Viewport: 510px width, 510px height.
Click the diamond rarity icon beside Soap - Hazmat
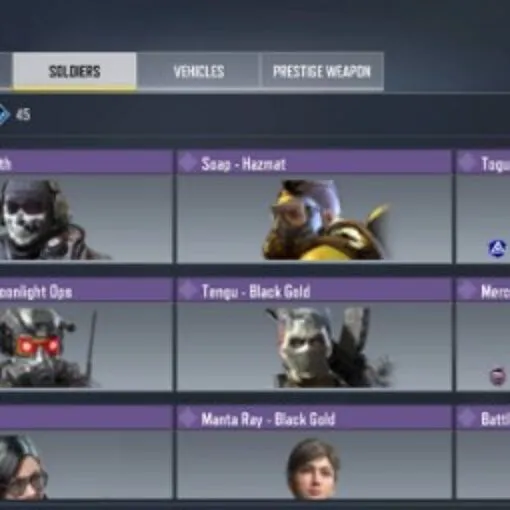tap(188, 163)
